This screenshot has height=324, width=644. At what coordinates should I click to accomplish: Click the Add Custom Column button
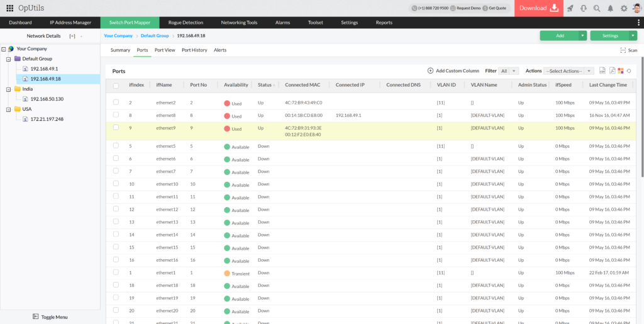pos(453,71)
